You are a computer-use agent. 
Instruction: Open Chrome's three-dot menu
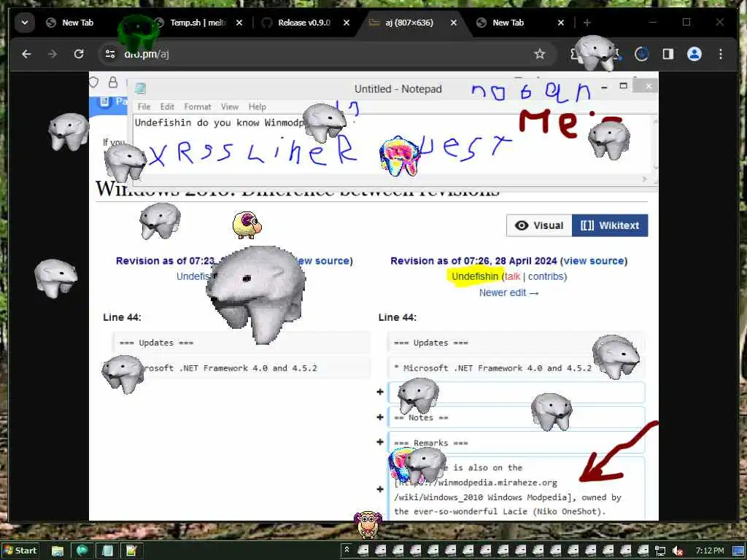tap(720, 54)
